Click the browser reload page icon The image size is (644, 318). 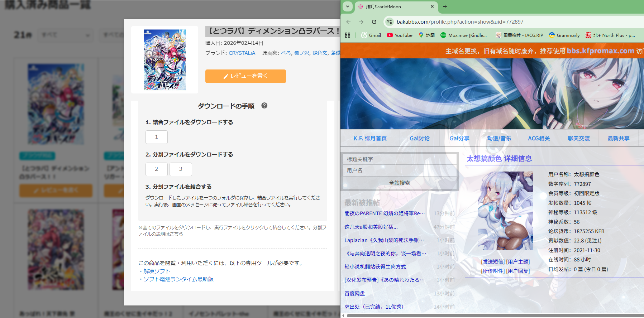click(x=374, y=22)
